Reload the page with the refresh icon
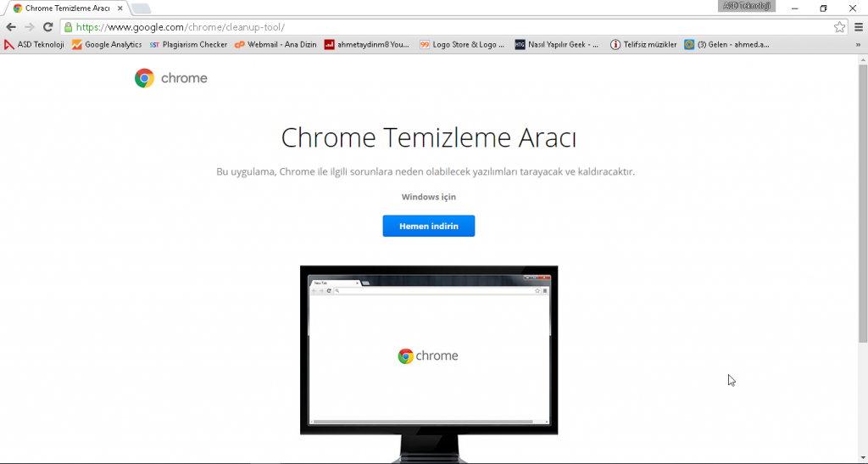868x464 pixels. (48, 27)
